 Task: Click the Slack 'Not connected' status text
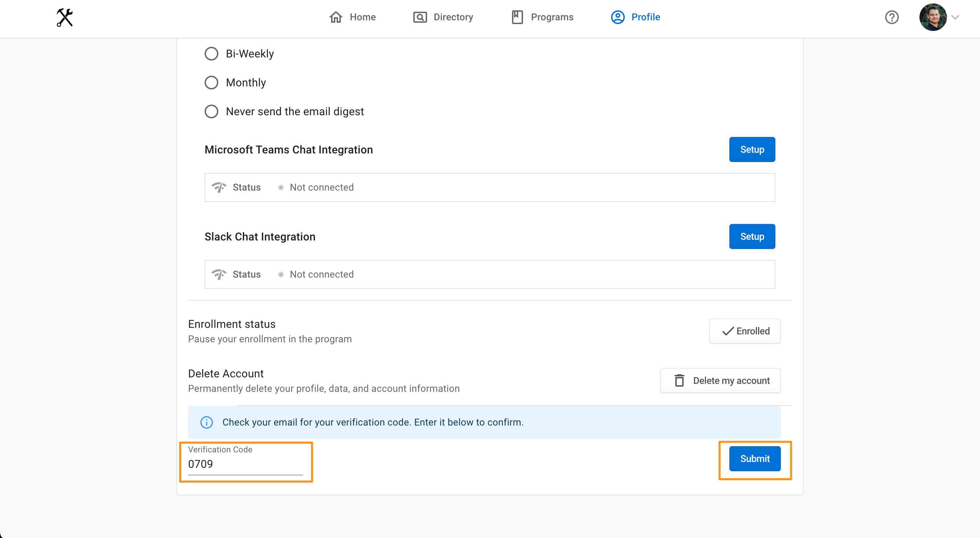(322, 274)
